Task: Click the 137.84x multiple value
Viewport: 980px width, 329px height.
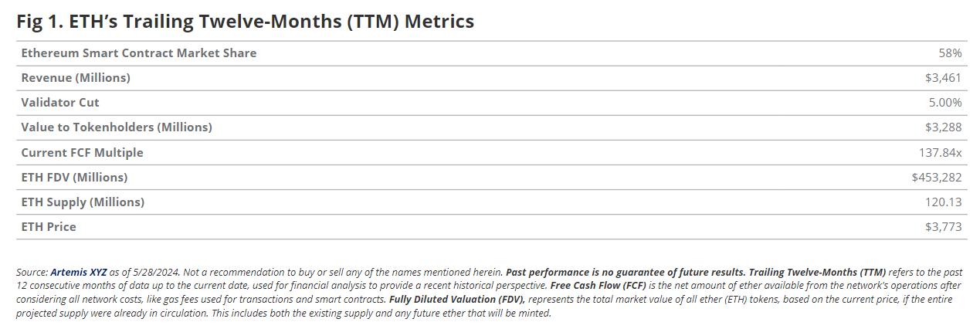Action: coord(940,152)
